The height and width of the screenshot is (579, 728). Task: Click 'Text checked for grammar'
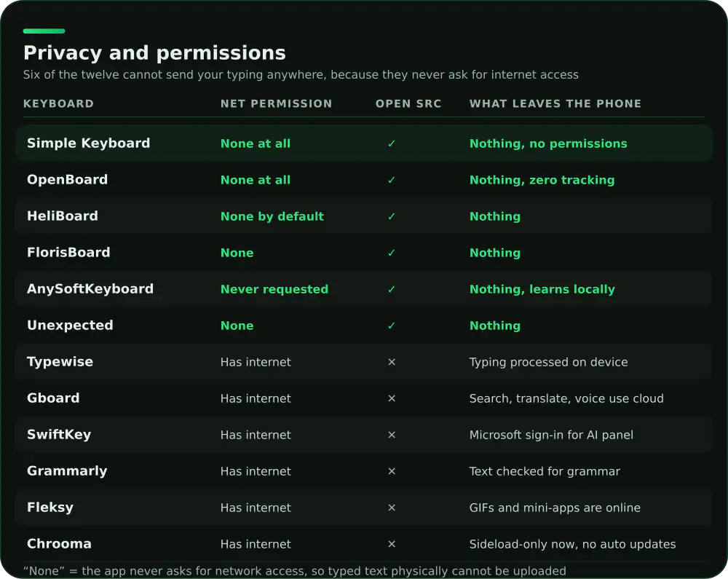tap(545, 471)
